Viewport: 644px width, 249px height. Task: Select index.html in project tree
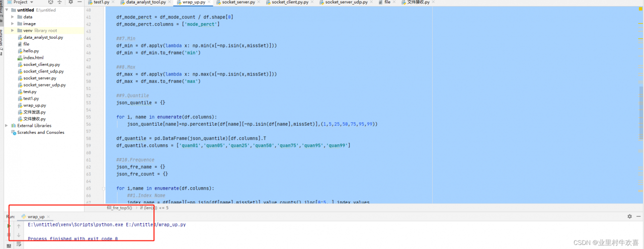pos(33,58)
